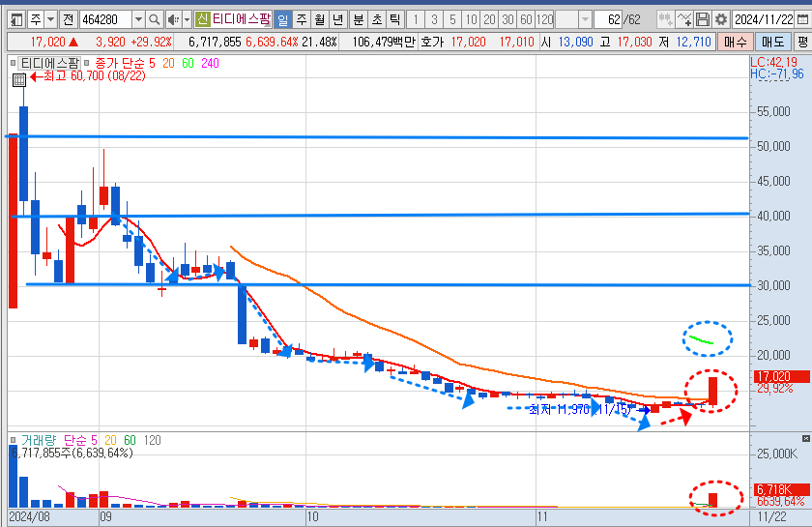The image size is (812, 527).
Task: Click the green 신 badge icon
Action: pyautogui.click(x=202, y=19)
